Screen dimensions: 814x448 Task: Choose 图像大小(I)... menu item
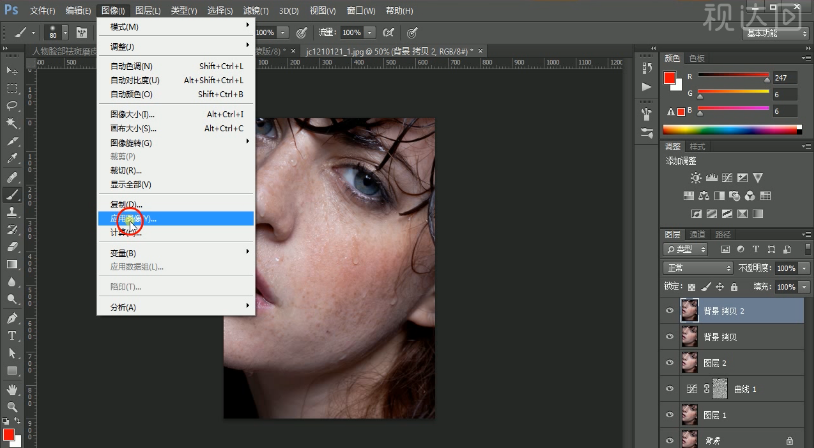click(x=175, y=114)
